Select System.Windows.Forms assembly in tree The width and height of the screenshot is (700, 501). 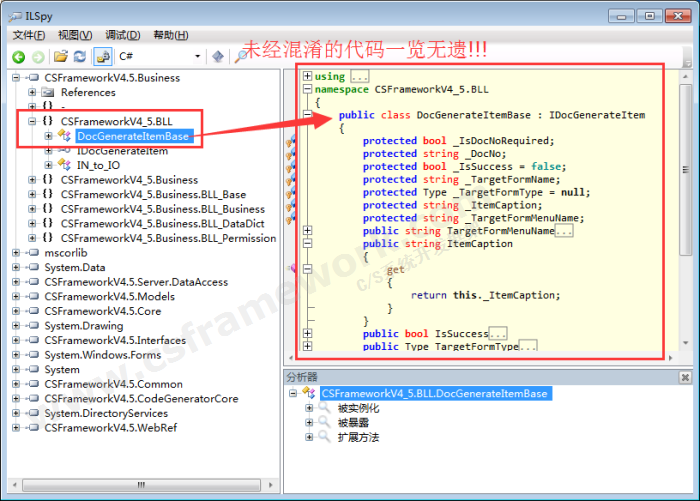click(102, 355)
